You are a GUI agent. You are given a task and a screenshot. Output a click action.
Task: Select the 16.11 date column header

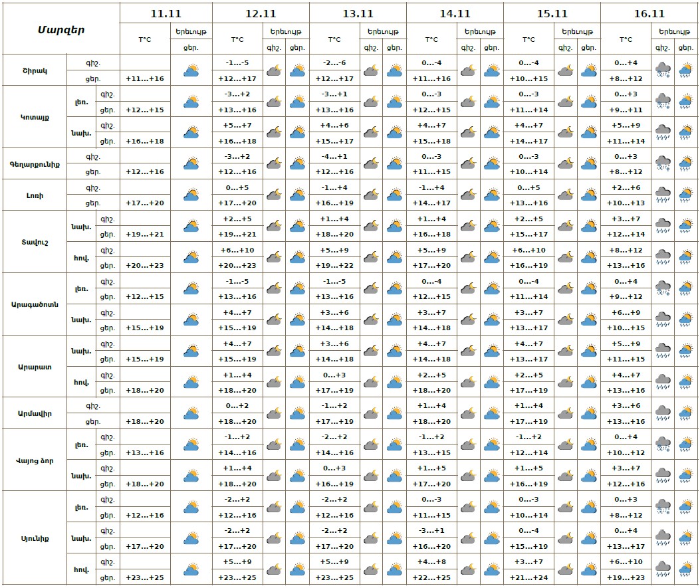tap(649, 13)
